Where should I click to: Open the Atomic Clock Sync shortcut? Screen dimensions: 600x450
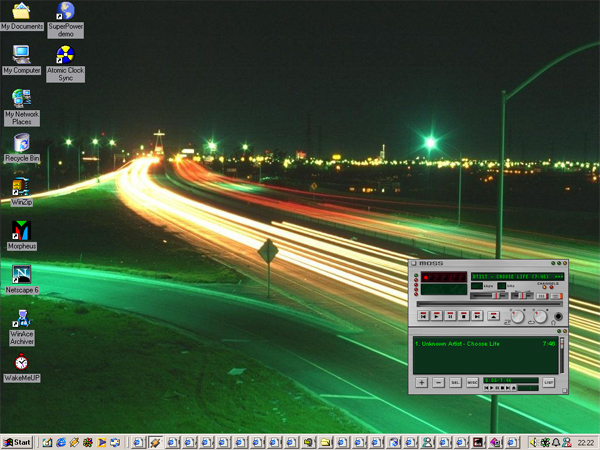pos(65,56)
